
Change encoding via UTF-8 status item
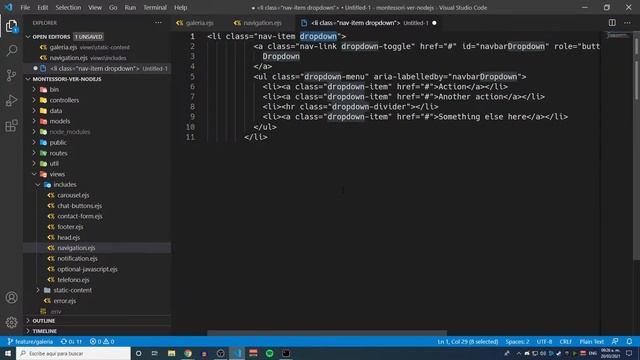coord(544,342)
